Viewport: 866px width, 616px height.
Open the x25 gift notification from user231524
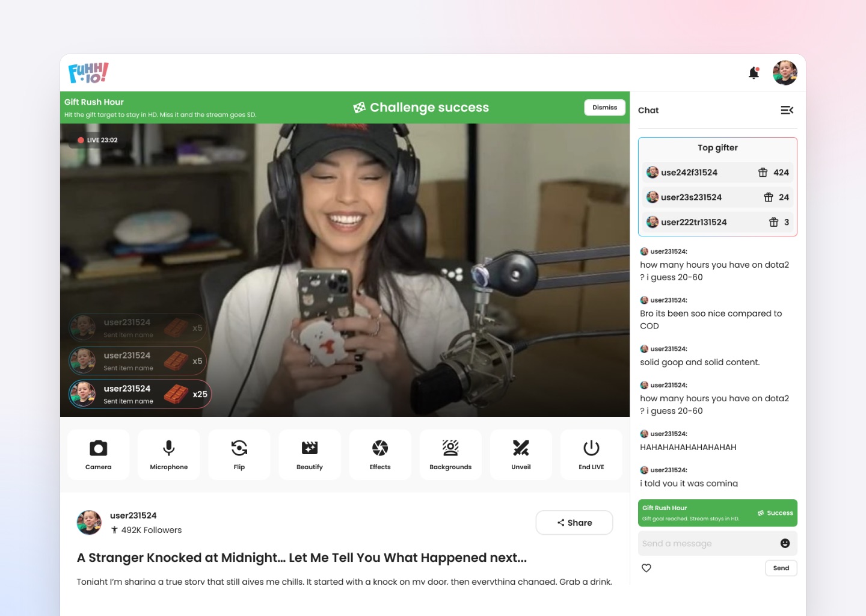coord(140,394)
